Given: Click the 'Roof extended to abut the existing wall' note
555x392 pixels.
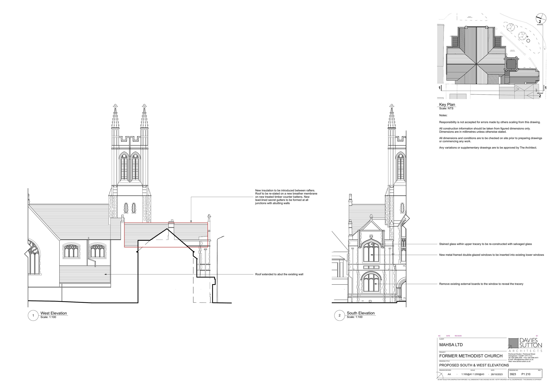Looking at the screenshot, I should tap(279, 274).
